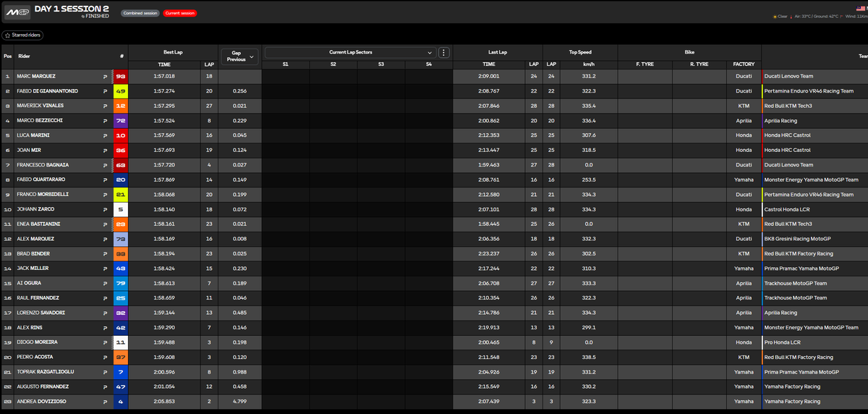This screenshot has height=414, width=868.
Task: Click the pit 'P' icon for Enea Bastianini
Action: pyautogui.click(x=106, y=224)
